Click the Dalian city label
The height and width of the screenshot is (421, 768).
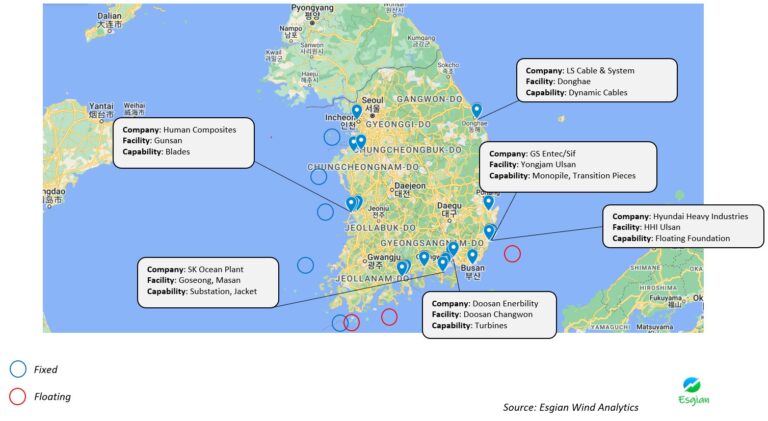coord(109,20)
